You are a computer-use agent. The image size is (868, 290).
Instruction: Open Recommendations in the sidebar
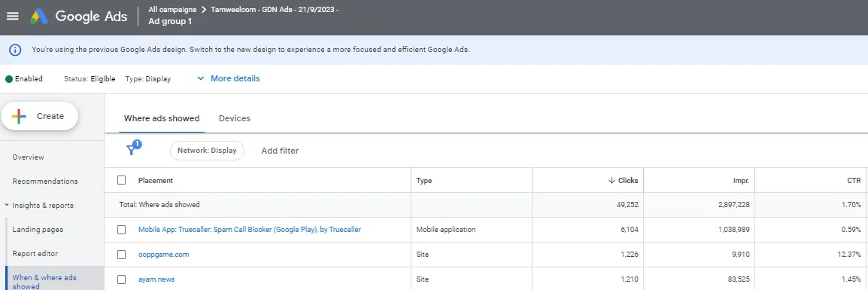[45, 181]
